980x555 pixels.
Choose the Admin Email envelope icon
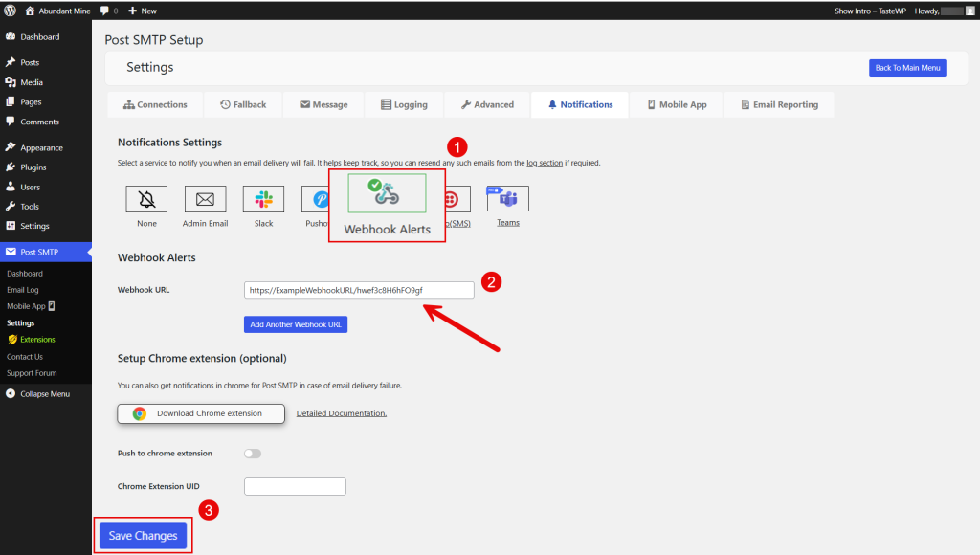205,199
